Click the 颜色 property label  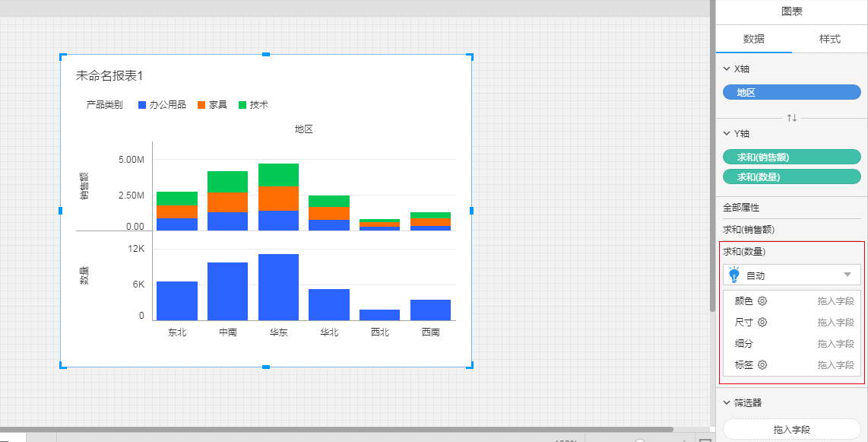(744, 300)
